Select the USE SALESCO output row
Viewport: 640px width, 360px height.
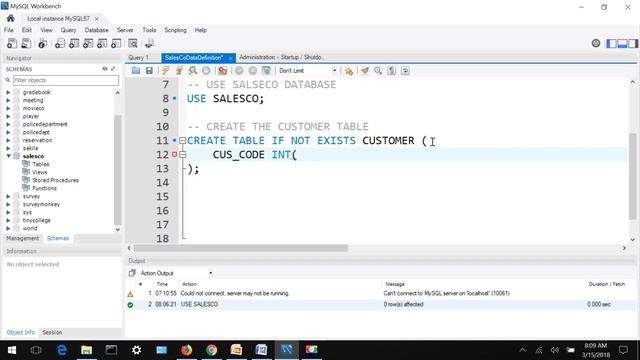point(380,304)
